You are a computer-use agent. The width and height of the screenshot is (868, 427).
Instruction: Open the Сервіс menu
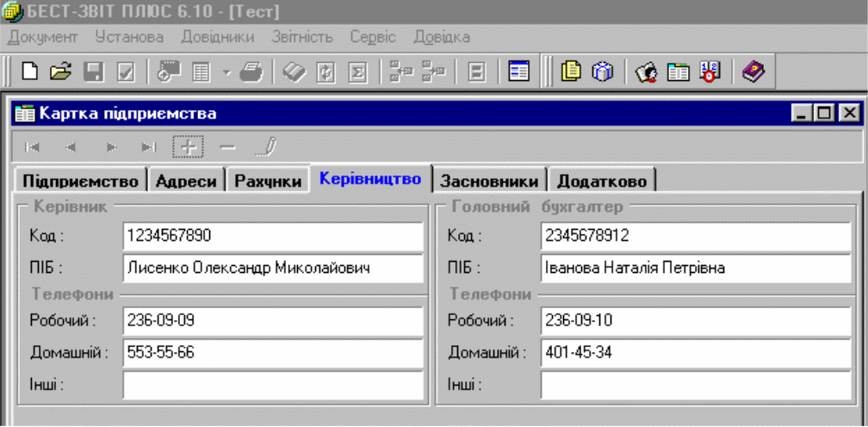(x=372, y=37)
